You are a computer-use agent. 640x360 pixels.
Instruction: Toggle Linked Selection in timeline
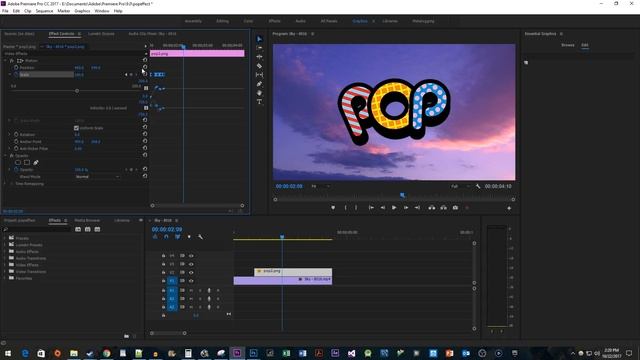point(178,237)
